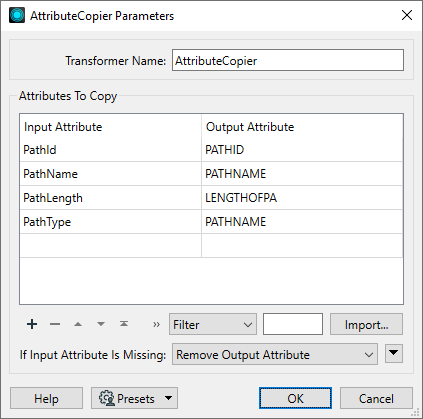Confirm with the OK button
423x419 pixels.
click(295, 398)
